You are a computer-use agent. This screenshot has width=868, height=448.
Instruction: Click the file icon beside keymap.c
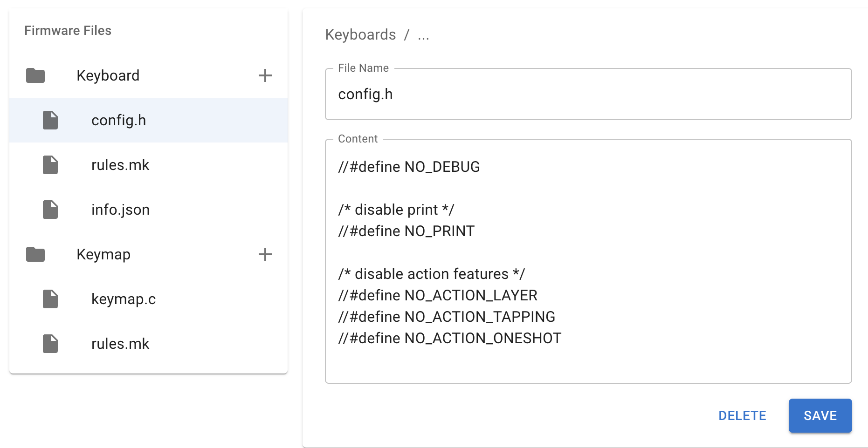[x=50, y=299]
